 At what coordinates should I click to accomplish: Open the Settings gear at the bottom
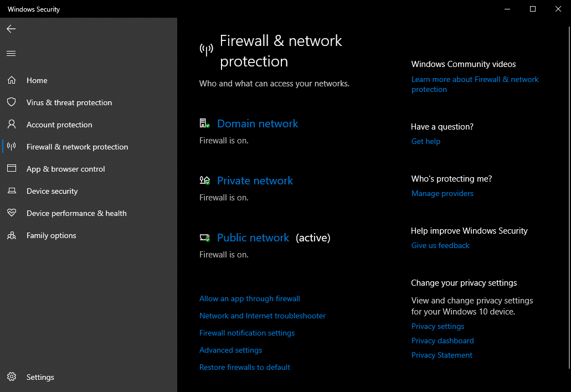11,377
